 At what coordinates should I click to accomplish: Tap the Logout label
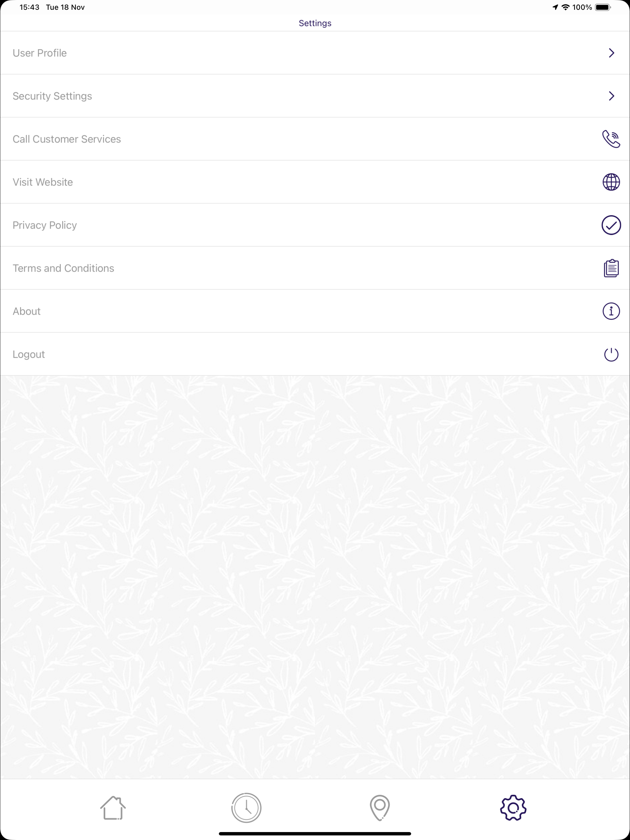tap(28, 354)
